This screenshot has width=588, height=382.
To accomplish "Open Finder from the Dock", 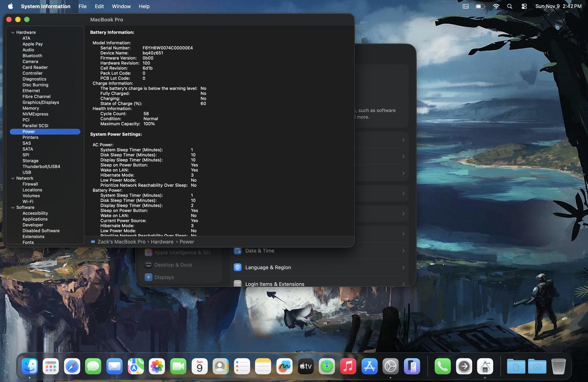I will (x=30, y=366).
